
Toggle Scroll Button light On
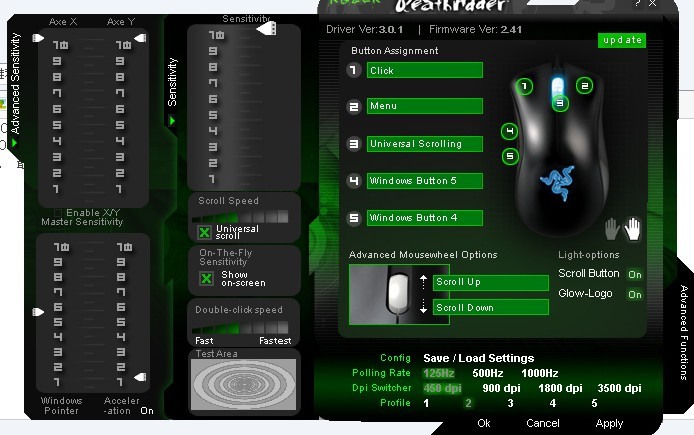point(635,274)
